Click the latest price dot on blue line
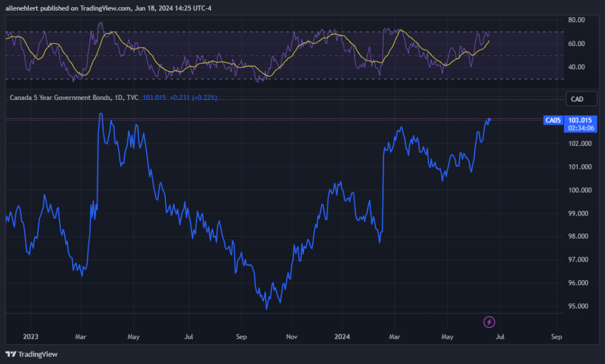 click(x=489, y=119)
